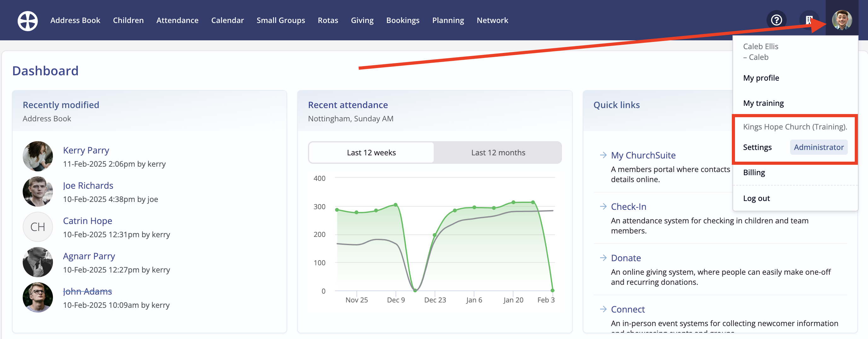Go to the Network module
Viewport: 868px width, 339px height.
pos(492,20)
